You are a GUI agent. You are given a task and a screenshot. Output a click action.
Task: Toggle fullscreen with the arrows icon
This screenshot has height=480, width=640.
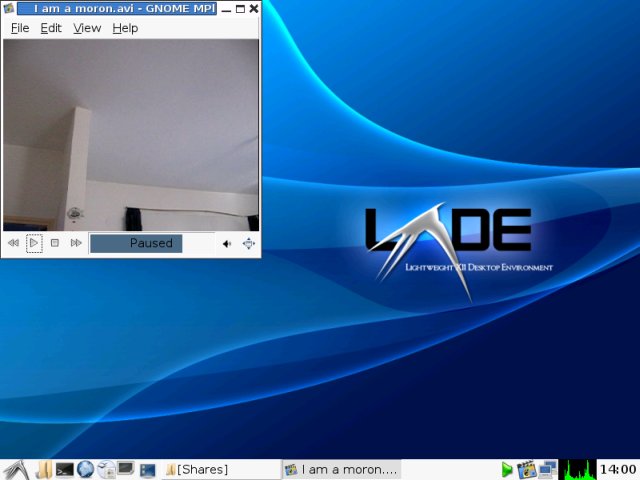pos(249,244)
